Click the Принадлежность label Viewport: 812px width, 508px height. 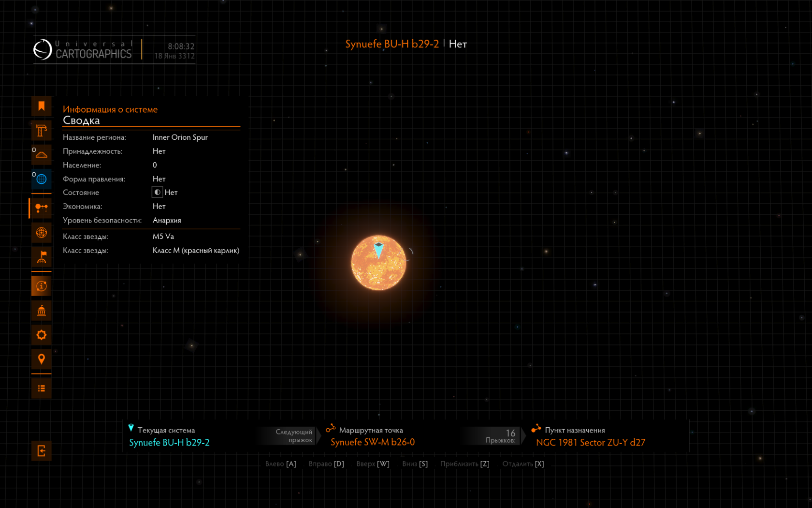click(x=92, y=151)
